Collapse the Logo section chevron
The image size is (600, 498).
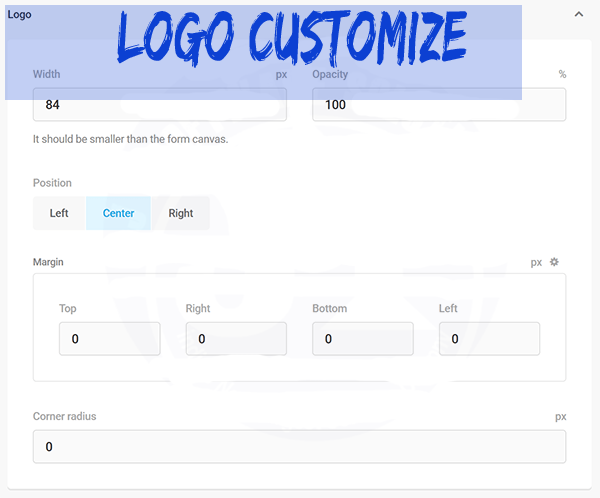(579, 15)
